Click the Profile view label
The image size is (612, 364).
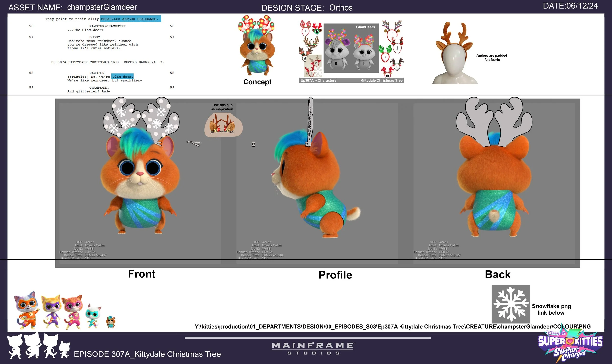335,275
